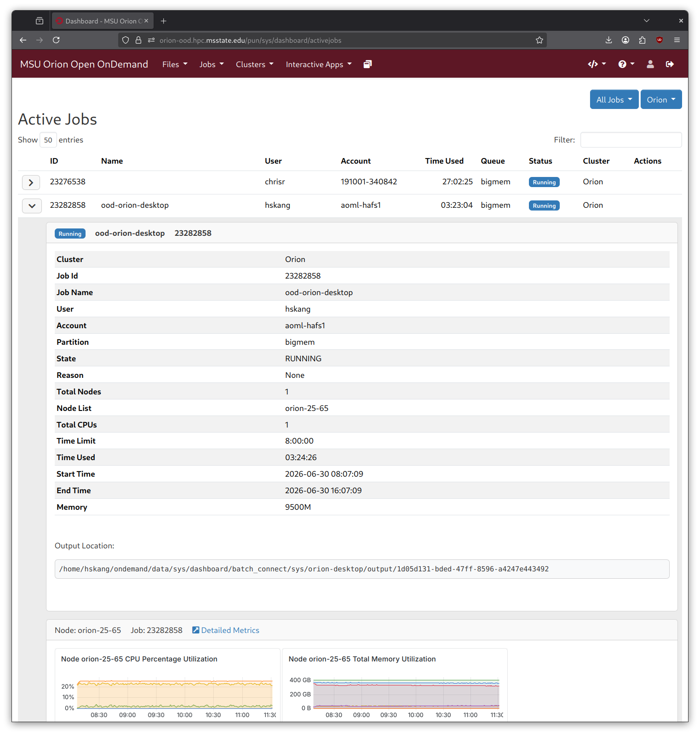This screenshot has width=700, height=735.
Task: Click the CPU Percentage Utilization chart
Action: click(x=167, y=685)
